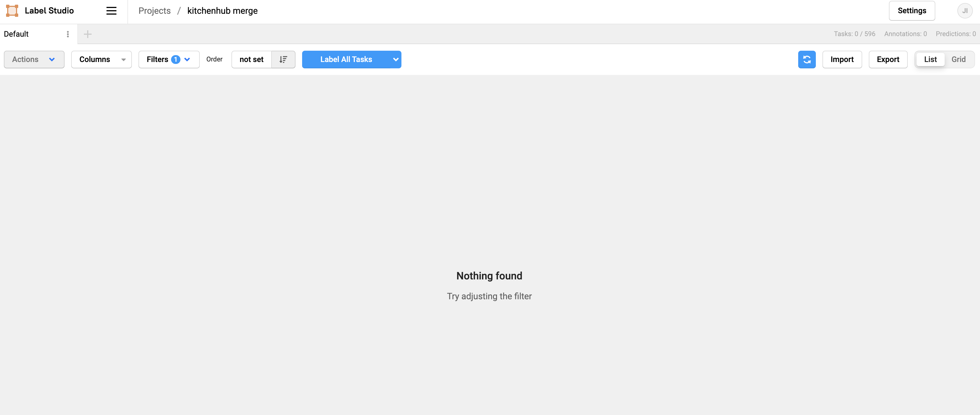Open the Columns dropdown

pyautogui.click(x=101, y=59)
